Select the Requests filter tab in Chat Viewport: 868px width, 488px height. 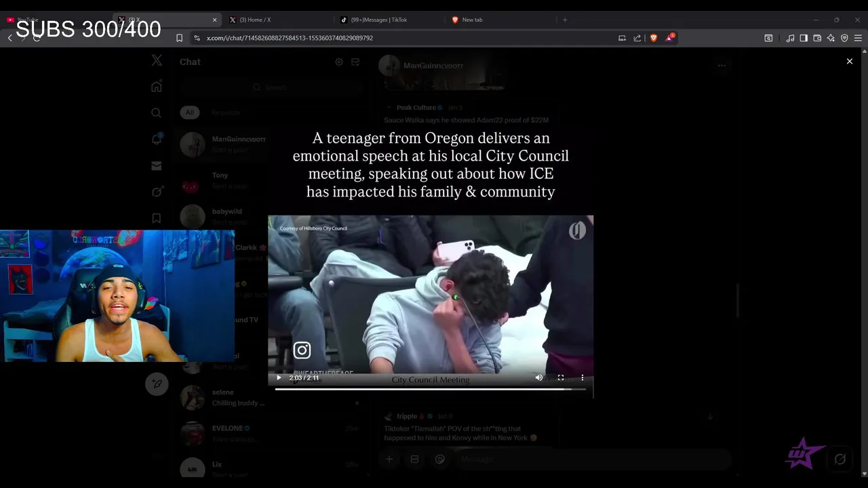coord(226,113)
